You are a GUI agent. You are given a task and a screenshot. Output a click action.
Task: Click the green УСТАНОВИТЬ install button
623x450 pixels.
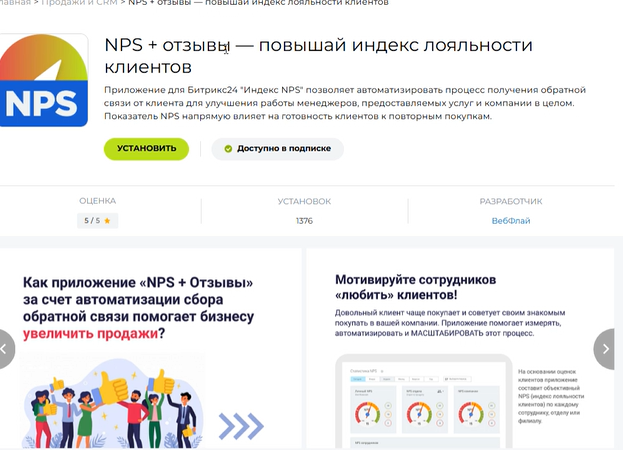click(146, 149)
